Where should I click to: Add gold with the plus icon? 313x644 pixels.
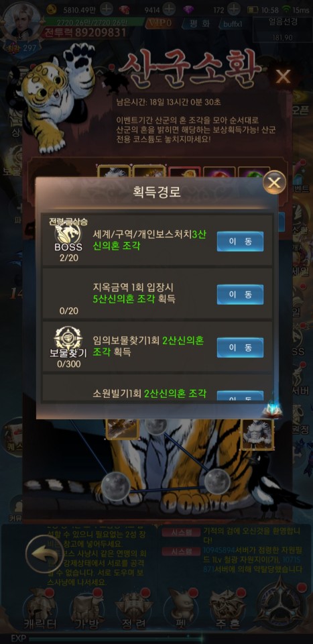click(x=107, y=9)
